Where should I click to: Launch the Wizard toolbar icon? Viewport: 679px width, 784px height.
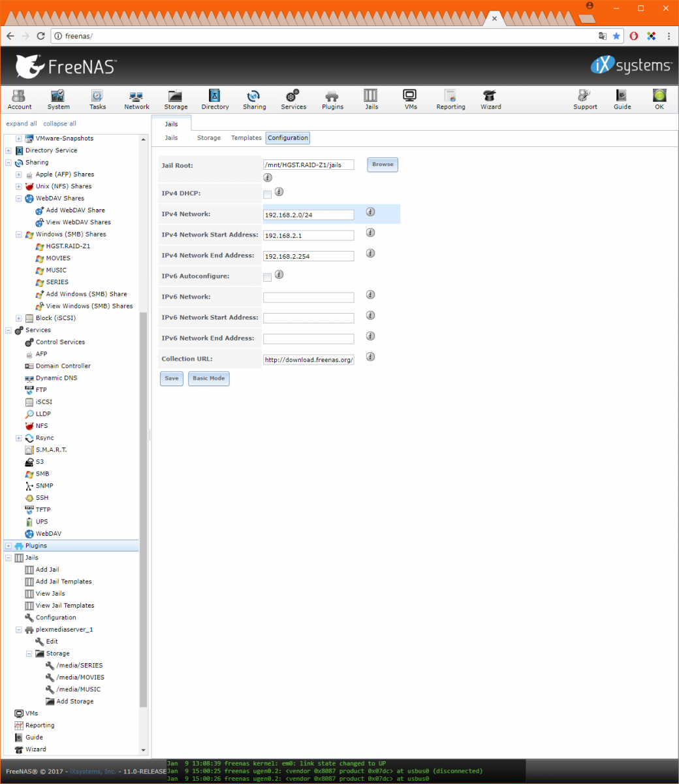(x=490, y=99)
